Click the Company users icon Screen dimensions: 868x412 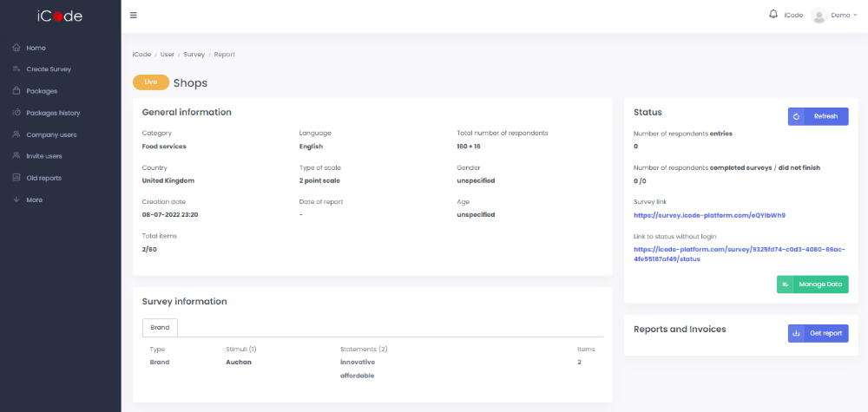tap(16, 134)
